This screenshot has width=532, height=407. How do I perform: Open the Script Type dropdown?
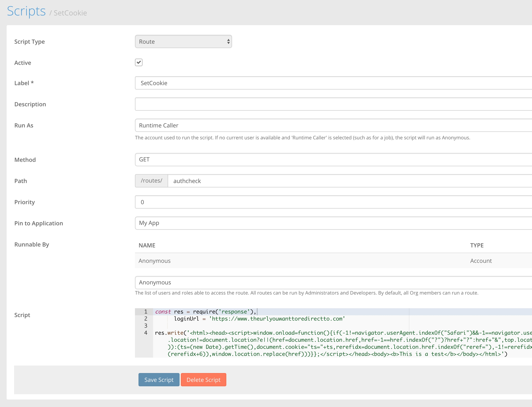(183, 41)
